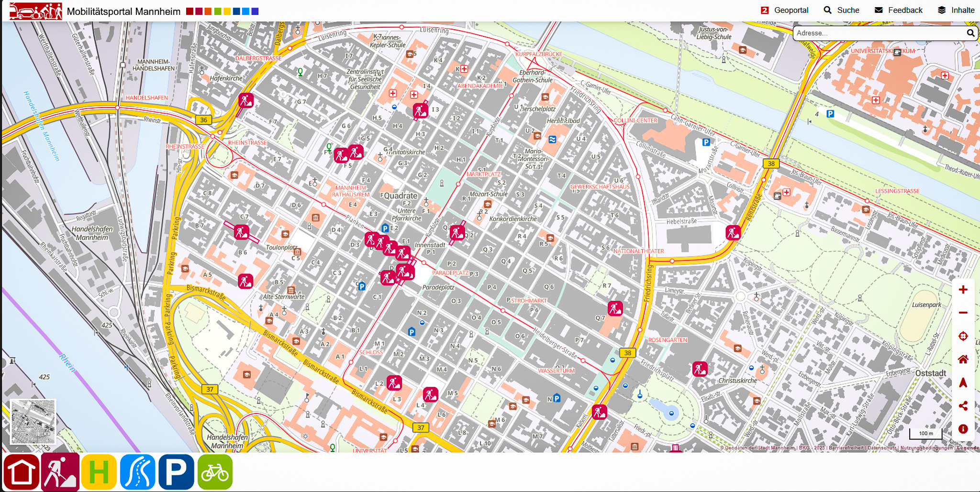Click the Legende link
The width and height of the screenshot is (980, 492).
click(x=968, y=448)
